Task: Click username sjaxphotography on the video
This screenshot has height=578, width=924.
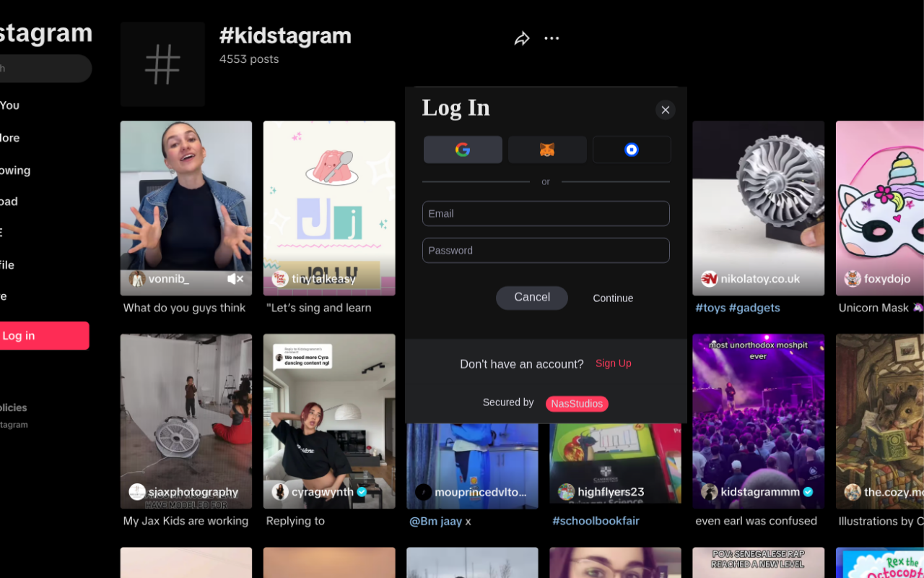Action: 193,492
